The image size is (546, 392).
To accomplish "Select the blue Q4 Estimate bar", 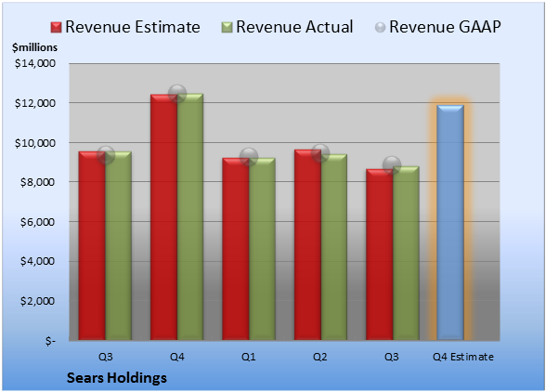I will click(450, 222).
